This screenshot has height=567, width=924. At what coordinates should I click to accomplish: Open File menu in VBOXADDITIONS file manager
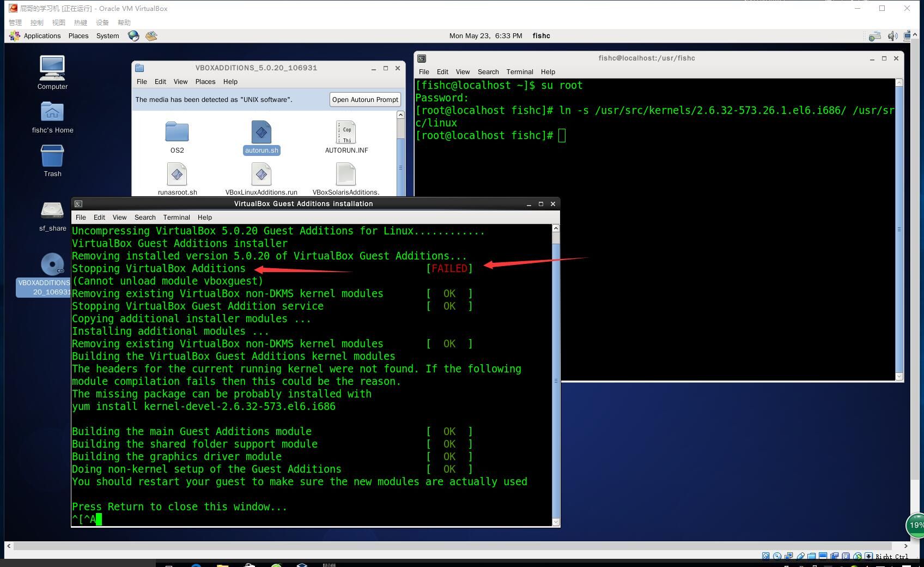pos(142,82)
